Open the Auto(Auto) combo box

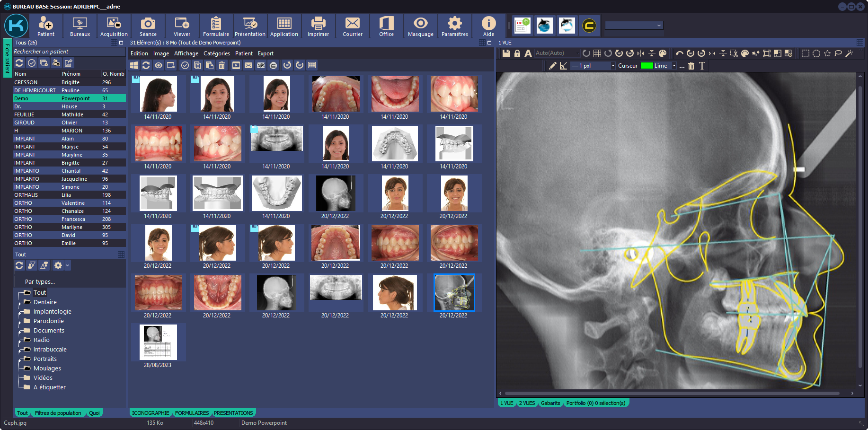[x=557, y=53]
